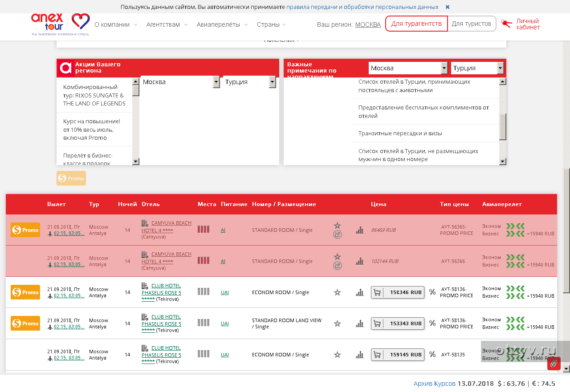Open price chart icon for 159145 RUB row
This screenshot has height=392, width=570.
pos(359,355)
